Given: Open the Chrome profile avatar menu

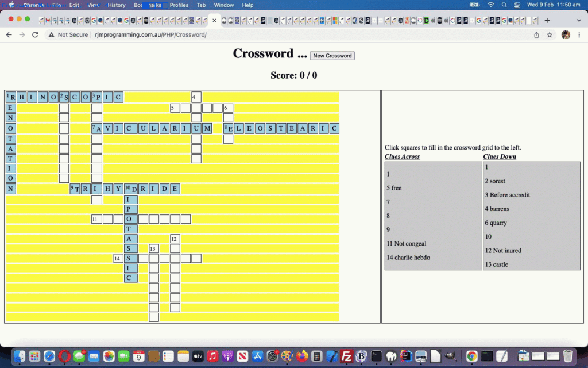Looking at the screenshot, I should tap(566, 34).
